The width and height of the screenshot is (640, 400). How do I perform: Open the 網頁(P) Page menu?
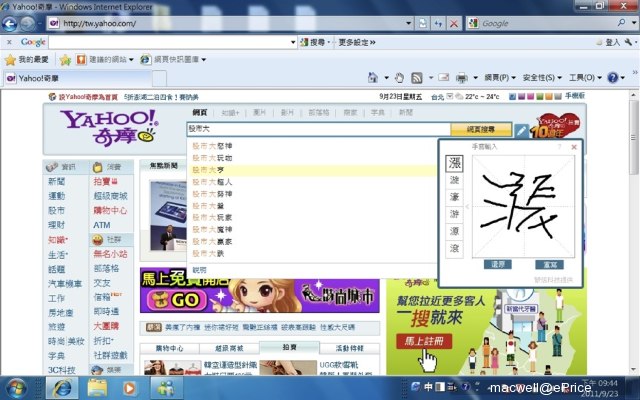pos(500,78)
